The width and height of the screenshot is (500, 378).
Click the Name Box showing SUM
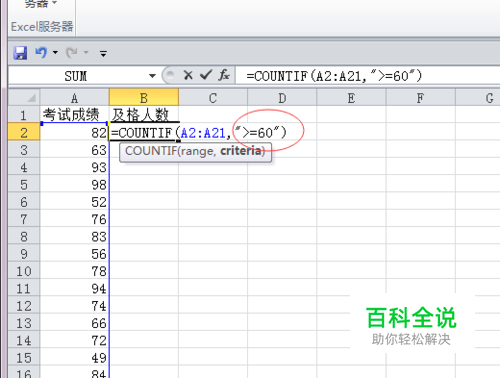click(76, 76)
